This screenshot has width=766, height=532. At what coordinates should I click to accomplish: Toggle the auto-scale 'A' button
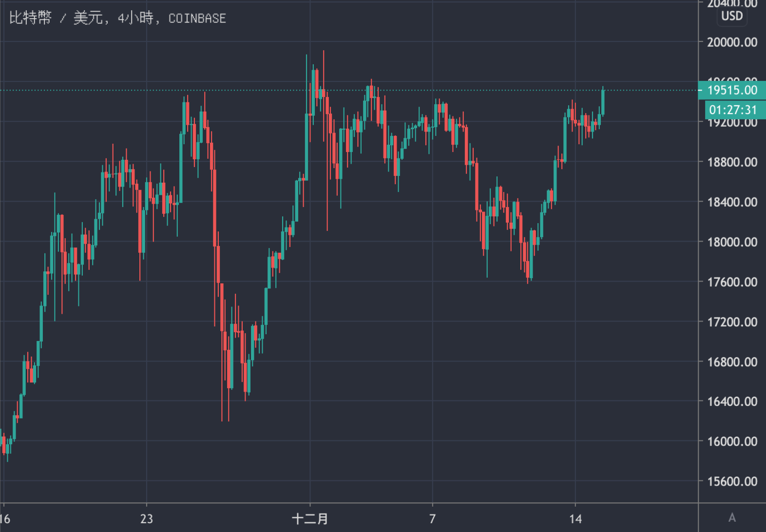pyautogui.click(x=731, y=517)
